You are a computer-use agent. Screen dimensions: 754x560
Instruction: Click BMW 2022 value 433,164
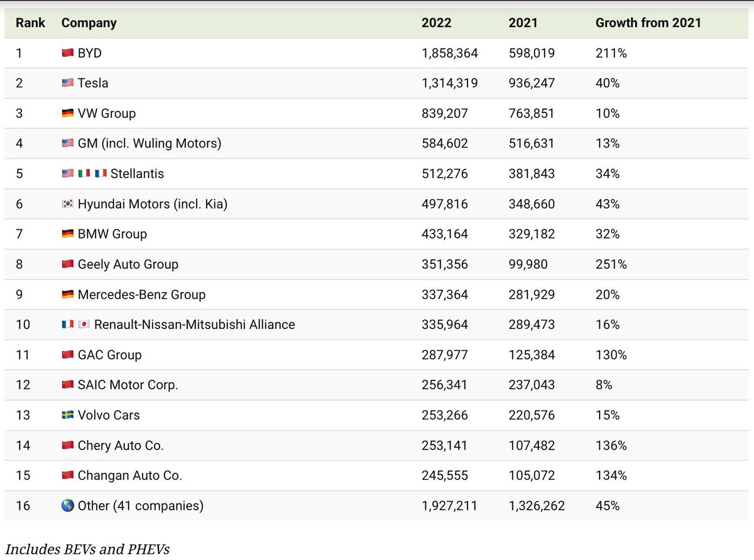[445, 234]
